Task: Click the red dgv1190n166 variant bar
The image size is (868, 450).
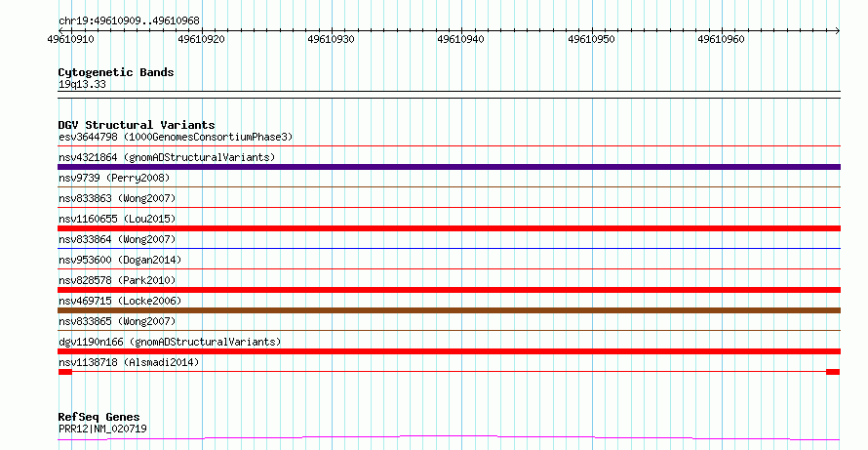Action: 449,351
